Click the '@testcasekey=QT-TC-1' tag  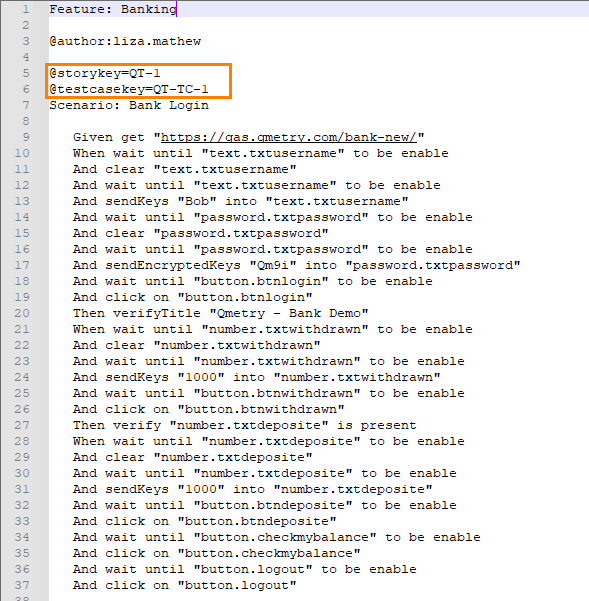coord(129,89)
